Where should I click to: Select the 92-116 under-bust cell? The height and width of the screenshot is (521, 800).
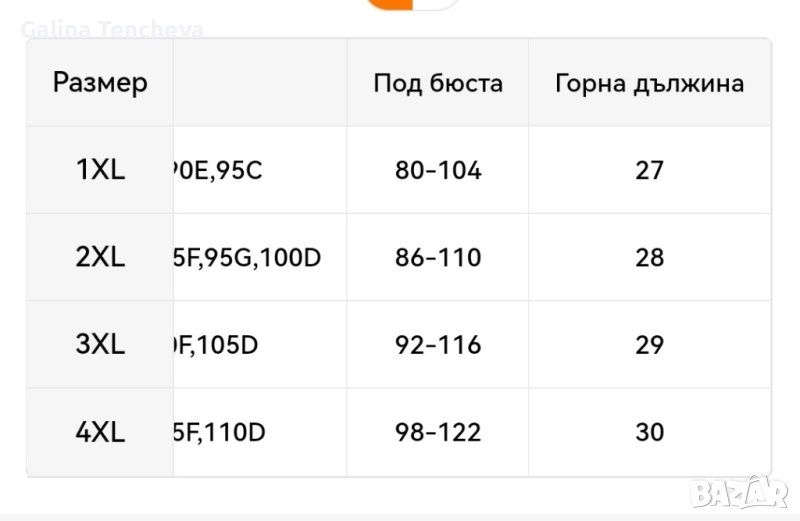tap(438, 345)
